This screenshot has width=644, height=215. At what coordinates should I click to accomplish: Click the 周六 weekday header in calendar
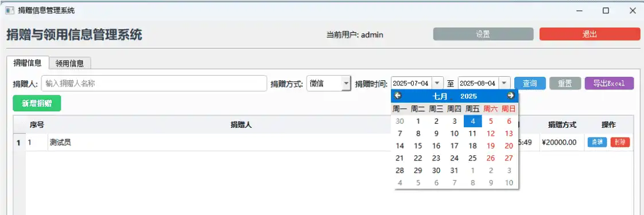(491, 109)
